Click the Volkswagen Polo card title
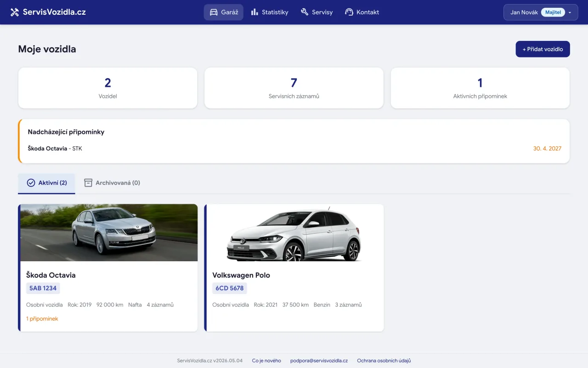588x368 pixels. click(241, 275)
